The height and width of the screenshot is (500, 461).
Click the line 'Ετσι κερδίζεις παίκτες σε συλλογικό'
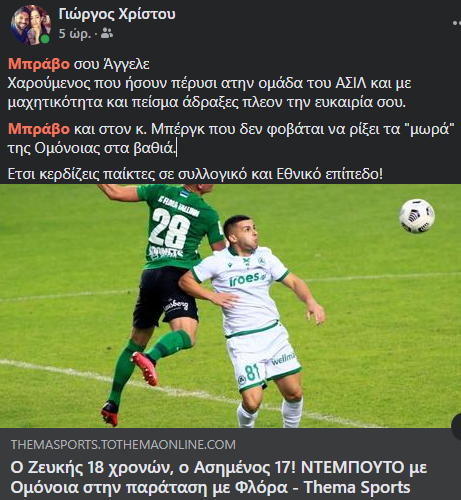[195, 174]
